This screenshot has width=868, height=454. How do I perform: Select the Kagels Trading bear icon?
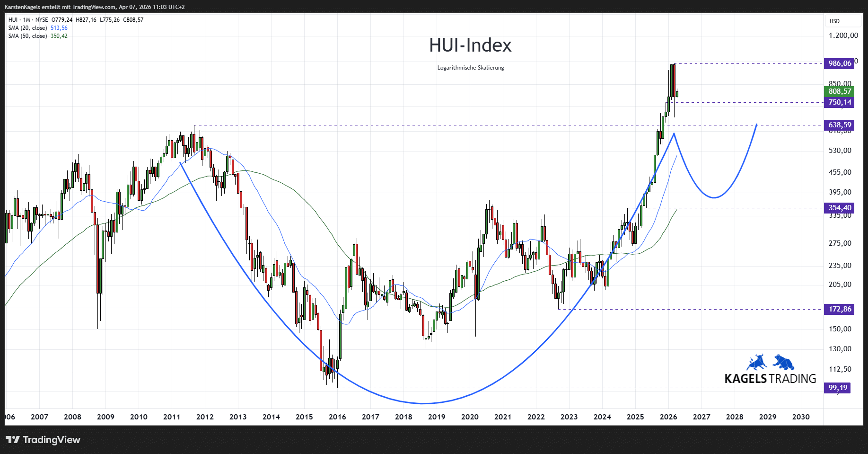point(783,362)
